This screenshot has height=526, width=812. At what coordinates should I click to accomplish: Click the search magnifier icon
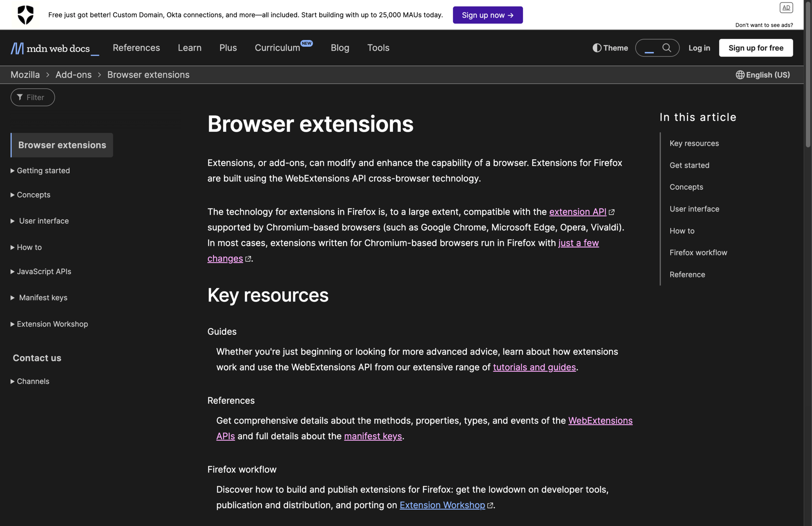pos(666,48)
